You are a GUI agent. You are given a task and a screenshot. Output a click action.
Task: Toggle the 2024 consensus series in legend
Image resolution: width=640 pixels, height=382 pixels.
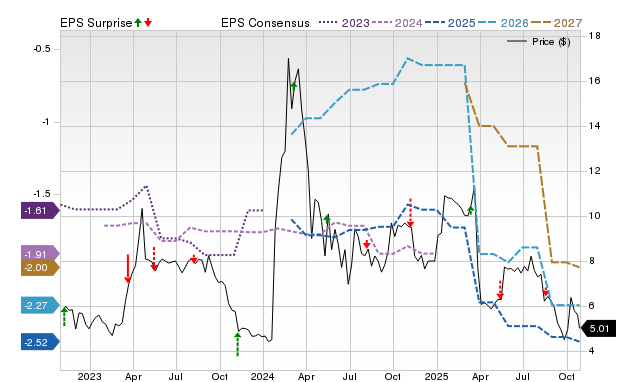(x=397, y=23)
